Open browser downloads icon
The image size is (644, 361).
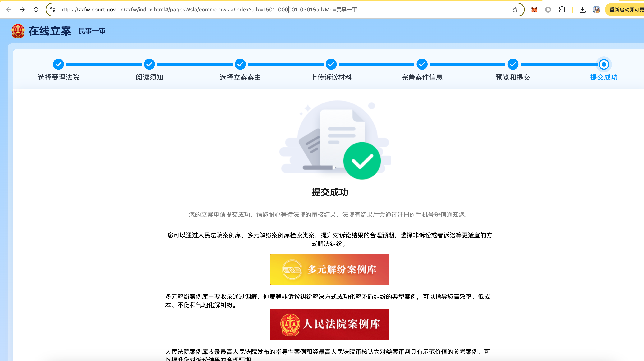pos(582,10)
